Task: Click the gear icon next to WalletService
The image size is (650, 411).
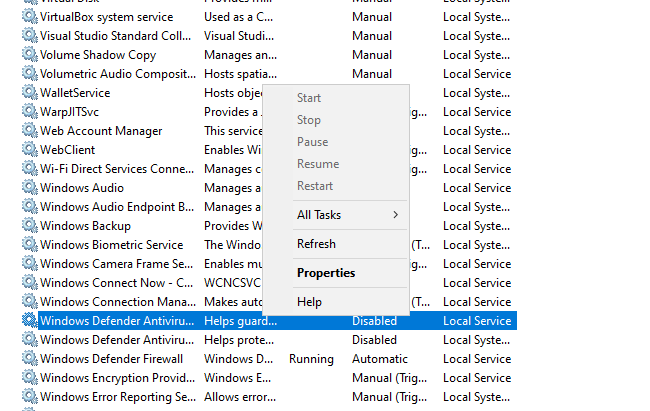Action: pyautogui.click(x=29, y=92)
